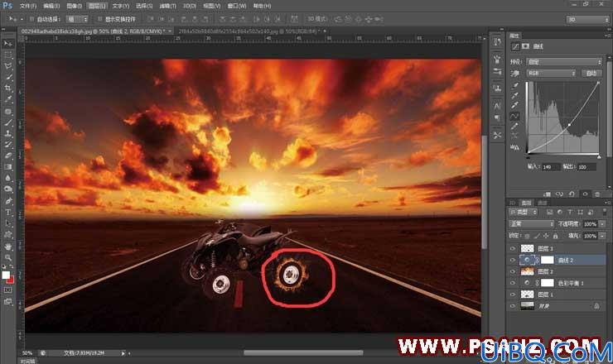Open the 窗口(W) menu
The height and width of the screenshot is (364, 613).
click(237, 6)
